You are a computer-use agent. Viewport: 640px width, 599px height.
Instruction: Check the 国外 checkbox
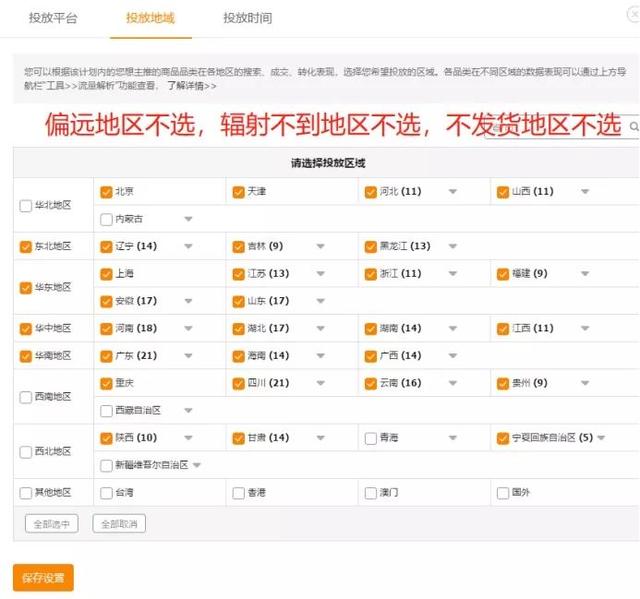point(503,493)
